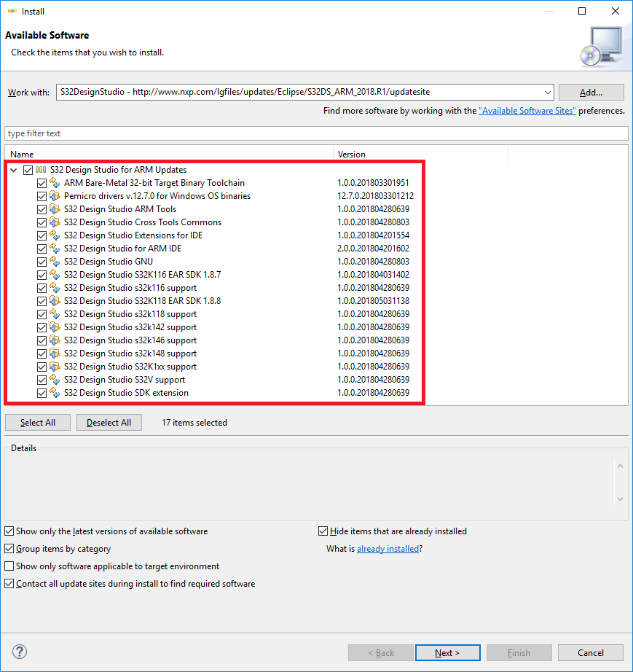Click Select All button
This screenshot has width=633, height=672.
pyautogui.click(x=38, y=423)
